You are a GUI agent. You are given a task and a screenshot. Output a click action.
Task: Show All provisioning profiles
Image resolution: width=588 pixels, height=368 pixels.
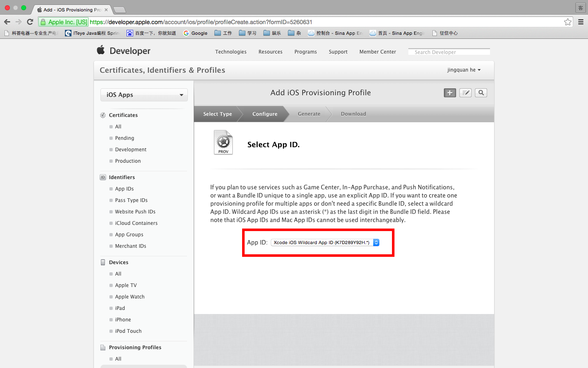pos(118,359)
